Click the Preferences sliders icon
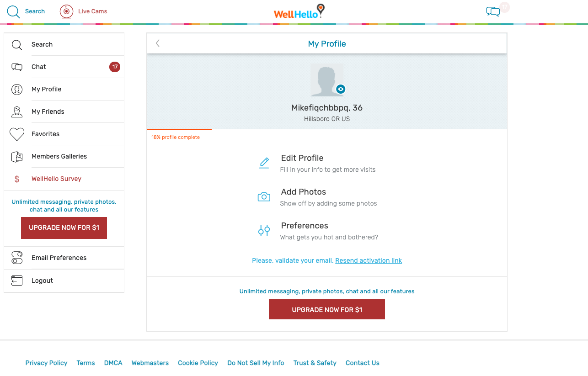The image size is (588, 376). pos(264,231)
